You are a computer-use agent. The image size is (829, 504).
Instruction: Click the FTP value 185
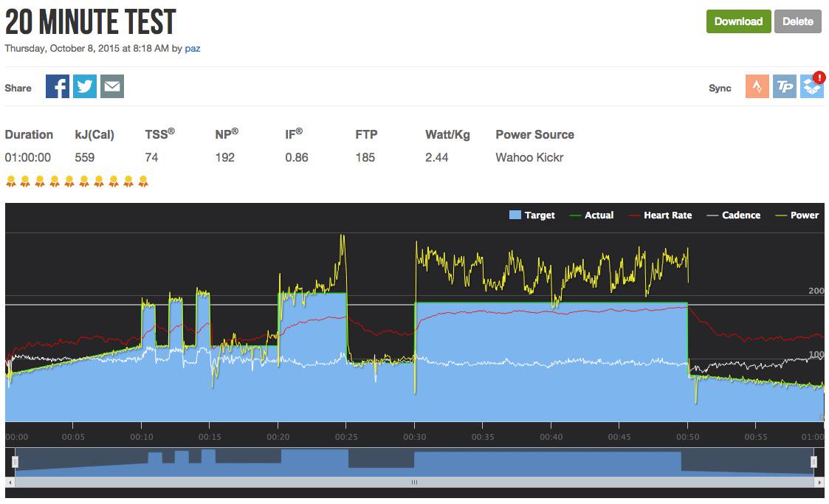click(365, 157)
